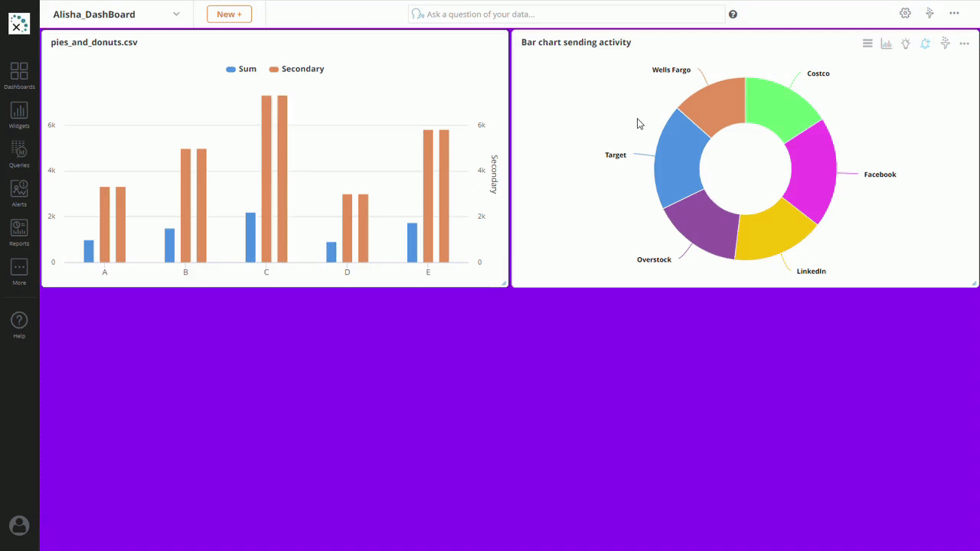Image resolution: width=980 pixels, height=551 pixels.
Task: Click the donut widget's alert bell icon
Action: tap(925, 44)
